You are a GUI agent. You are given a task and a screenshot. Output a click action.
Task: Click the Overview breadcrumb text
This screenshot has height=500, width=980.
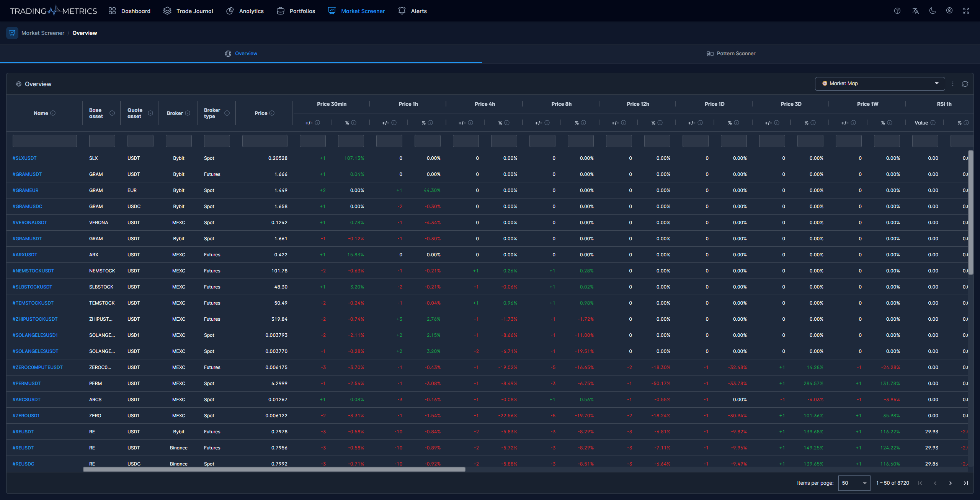[x=85, y=33]
